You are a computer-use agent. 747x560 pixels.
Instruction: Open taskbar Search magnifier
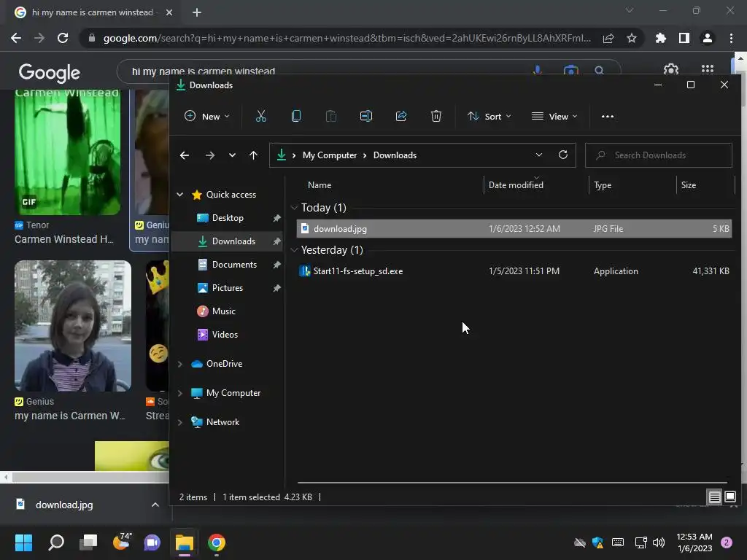56,542
